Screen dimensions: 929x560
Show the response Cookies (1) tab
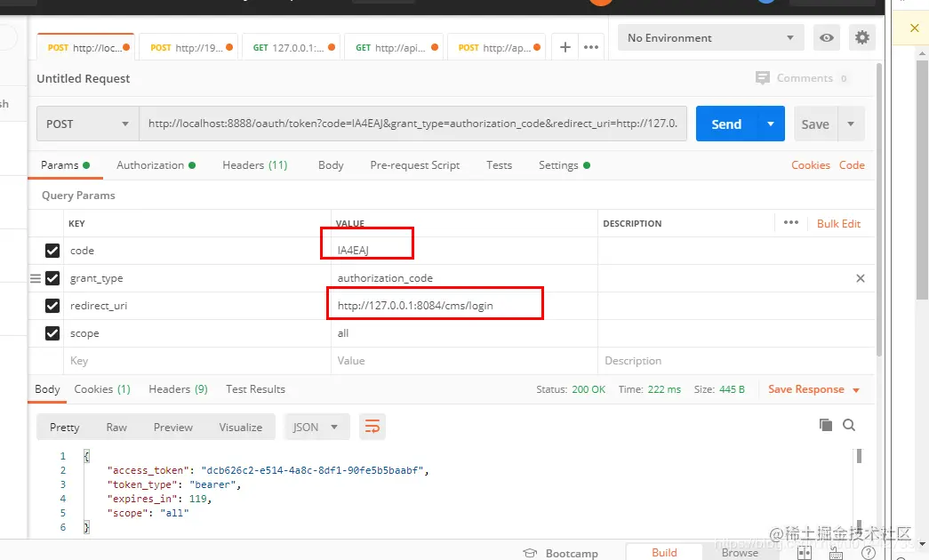tap(102, 389)
